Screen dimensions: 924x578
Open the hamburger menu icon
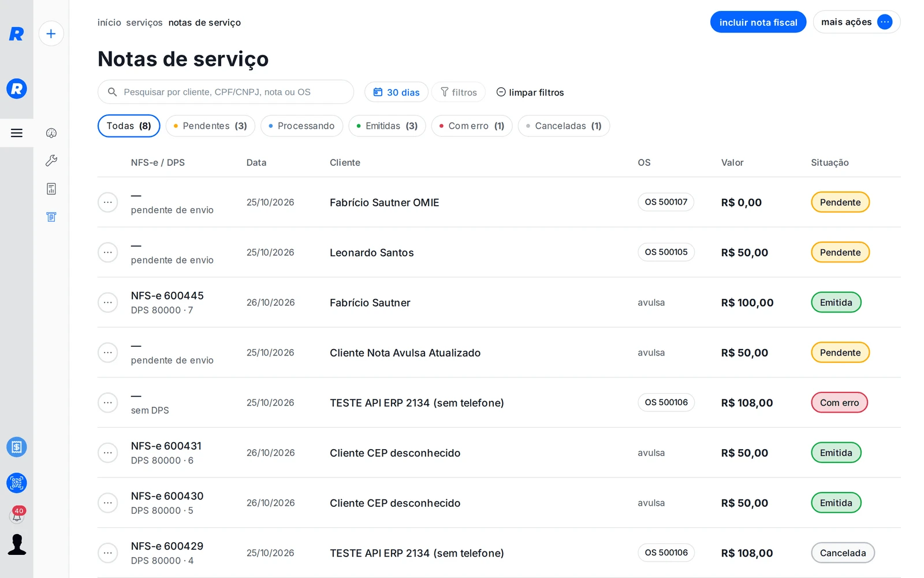(17, 133)
